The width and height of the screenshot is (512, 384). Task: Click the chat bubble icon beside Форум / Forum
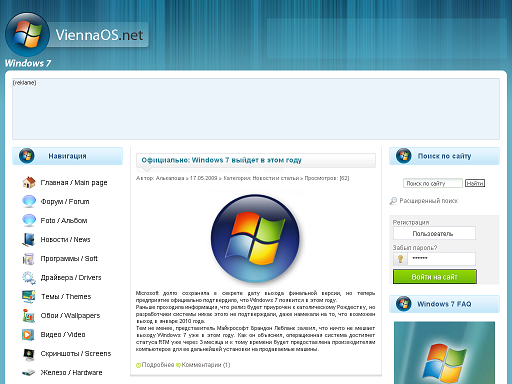tap(29, 201)
